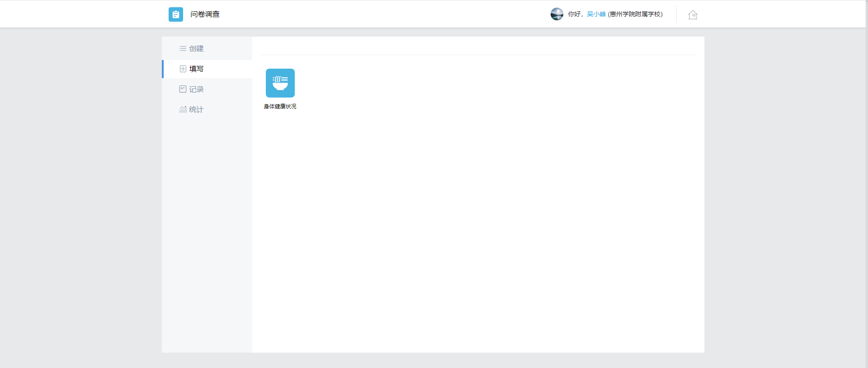Click the 惠州学院附属学校 school name
The height and width of the screenshot is (368, 868).
pos(635,14)
